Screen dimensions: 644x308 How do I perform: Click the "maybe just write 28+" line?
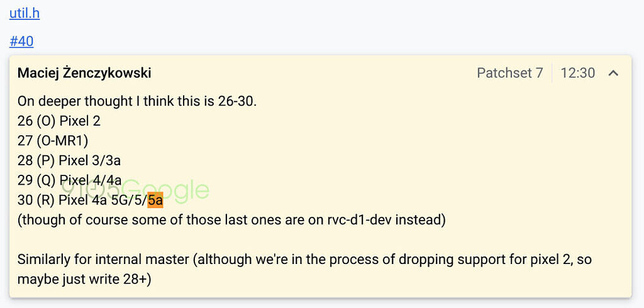tap(84, 278)
